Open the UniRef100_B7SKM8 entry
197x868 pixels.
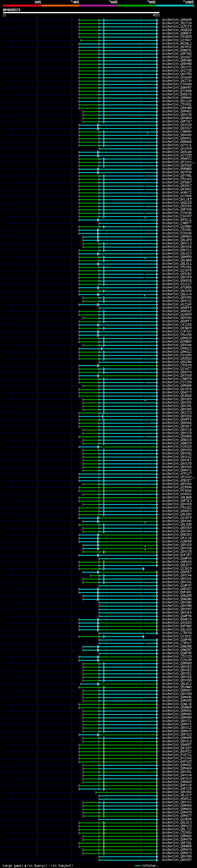tap(177, 91)
